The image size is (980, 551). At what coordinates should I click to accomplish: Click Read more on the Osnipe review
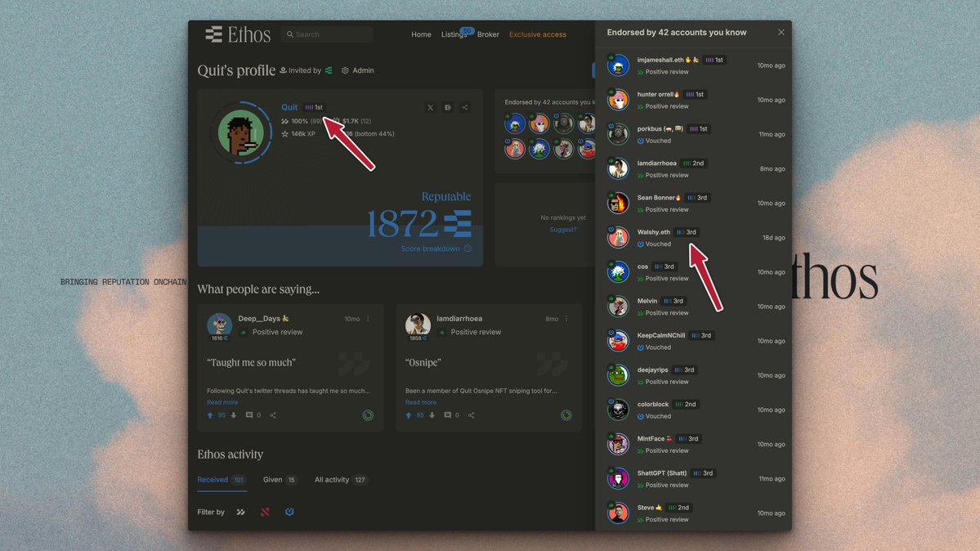pos(421,402)
